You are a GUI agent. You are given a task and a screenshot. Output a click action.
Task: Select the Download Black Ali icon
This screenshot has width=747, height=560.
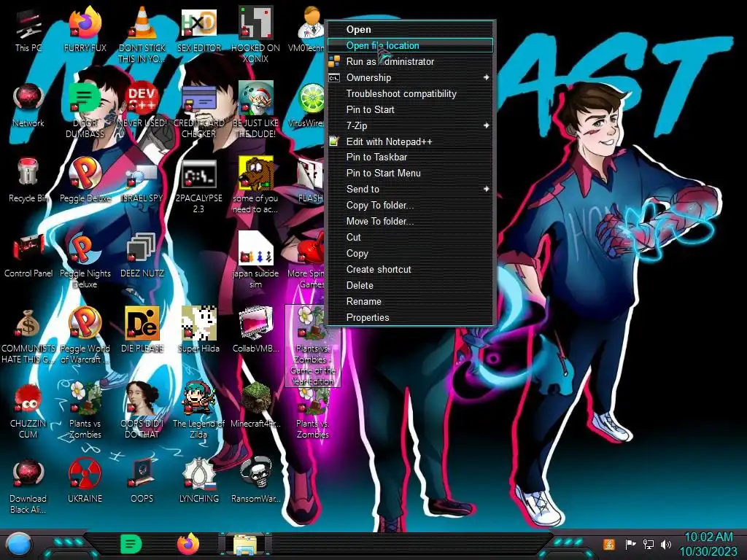[28, 486]
